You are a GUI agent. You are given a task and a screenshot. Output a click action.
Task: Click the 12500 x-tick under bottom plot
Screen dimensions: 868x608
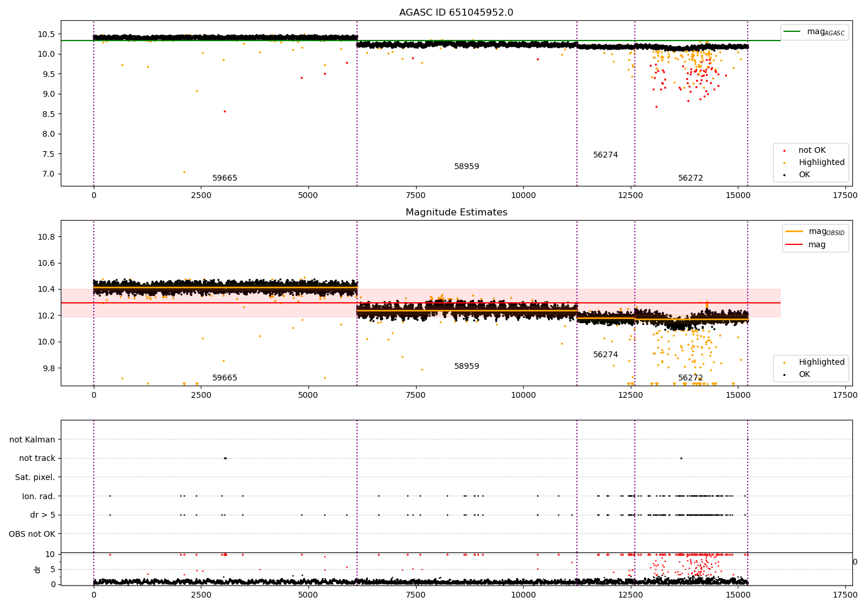(x=630, y=594)
